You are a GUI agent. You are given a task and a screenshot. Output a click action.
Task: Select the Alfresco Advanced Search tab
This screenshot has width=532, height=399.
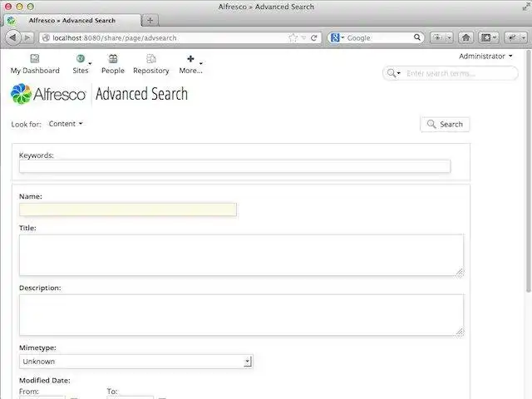point(72,20)
